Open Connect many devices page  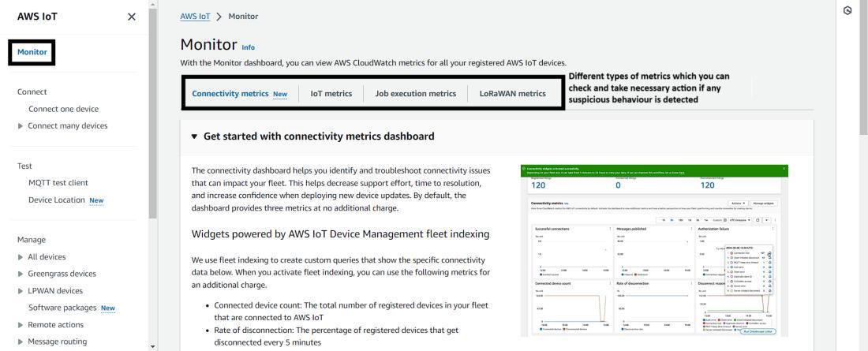[68, 125]
